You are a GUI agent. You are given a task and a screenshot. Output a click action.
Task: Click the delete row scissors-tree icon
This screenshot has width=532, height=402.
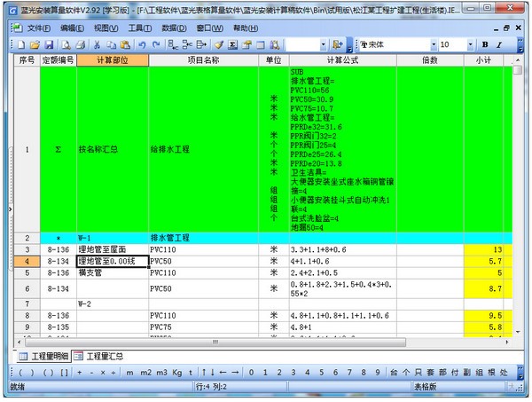187,44
